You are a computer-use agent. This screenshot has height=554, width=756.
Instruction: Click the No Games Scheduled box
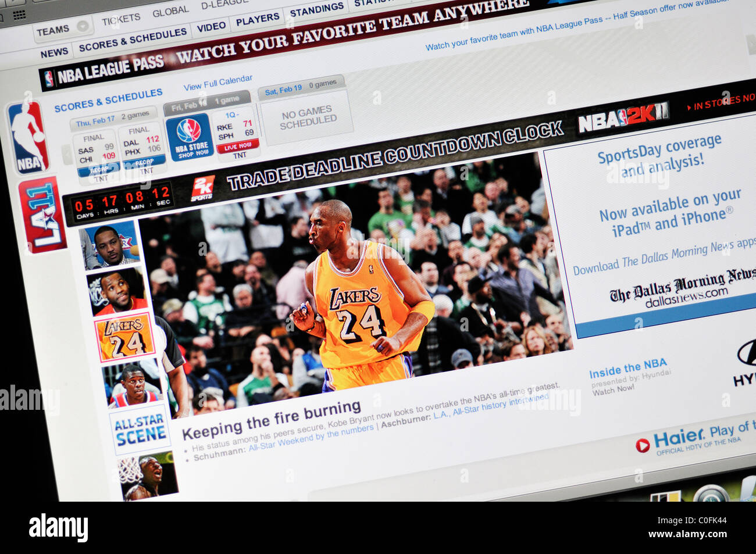[308, 116]
